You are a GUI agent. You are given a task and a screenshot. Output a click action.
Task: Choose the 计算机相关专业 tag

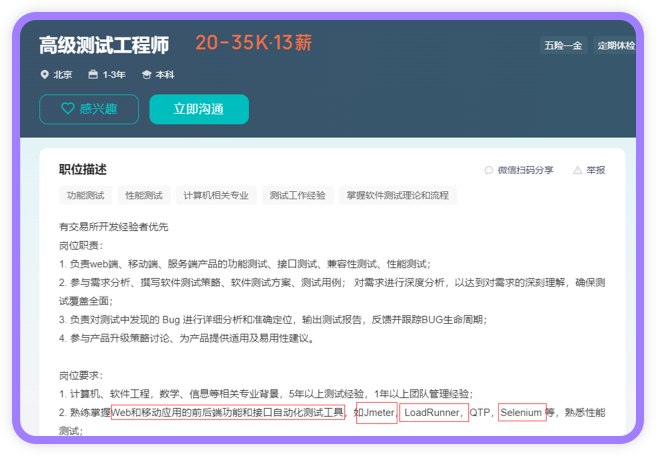[x=216, y=195]
